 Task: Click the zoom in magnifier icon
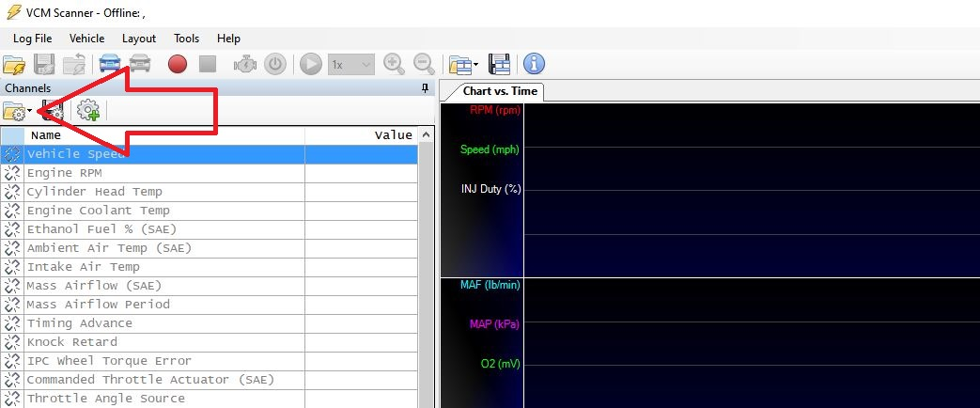[395, 64]
